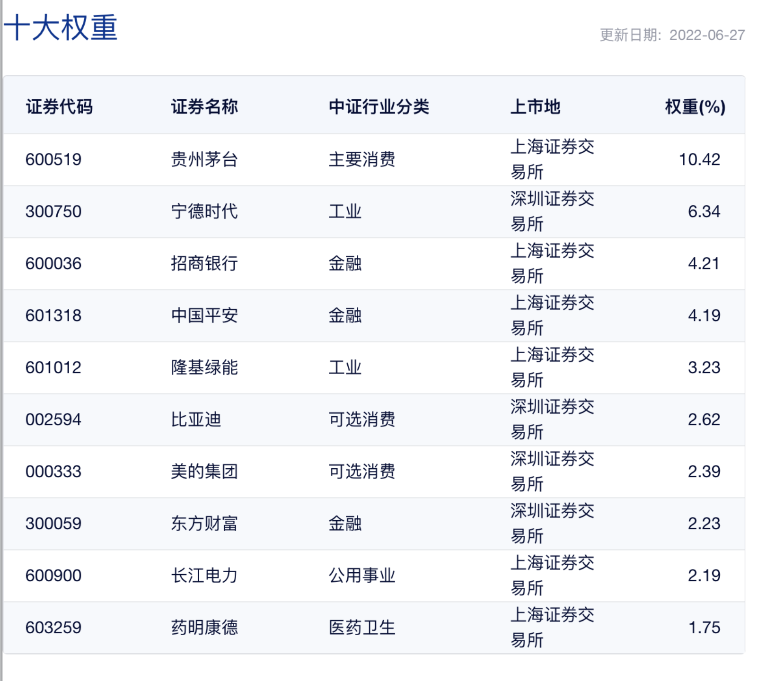This screenshot has width=784, height=681.
Task: Click weight value 4.21
Action: pyautogui.click(x=704, y=263)
